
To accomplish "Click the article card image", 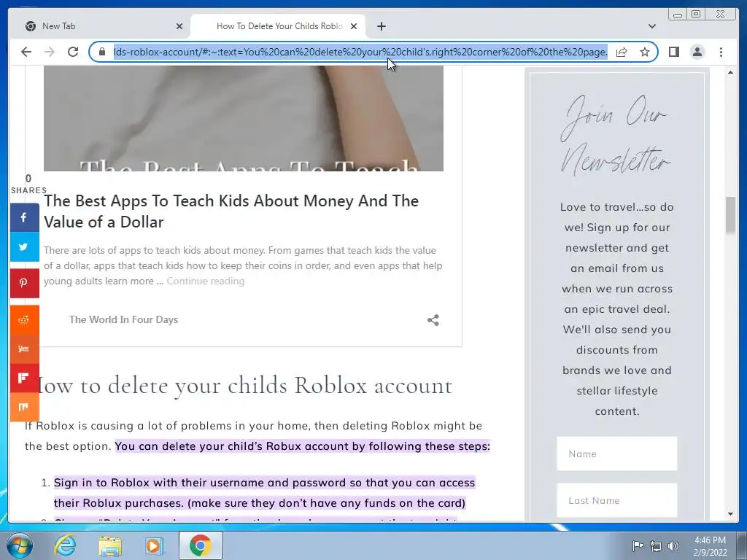I will click(x=244, y=118).
